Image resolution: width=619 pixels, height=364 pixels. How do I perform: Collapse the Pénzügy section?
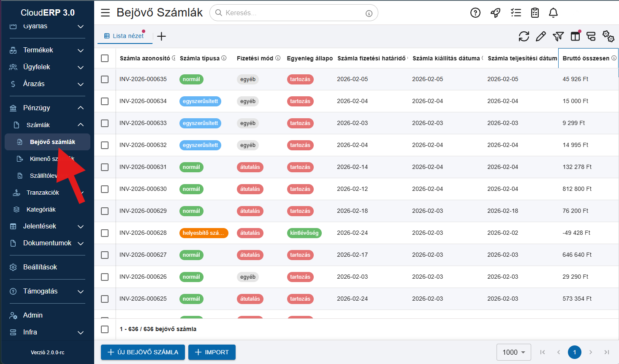point(47,108)
